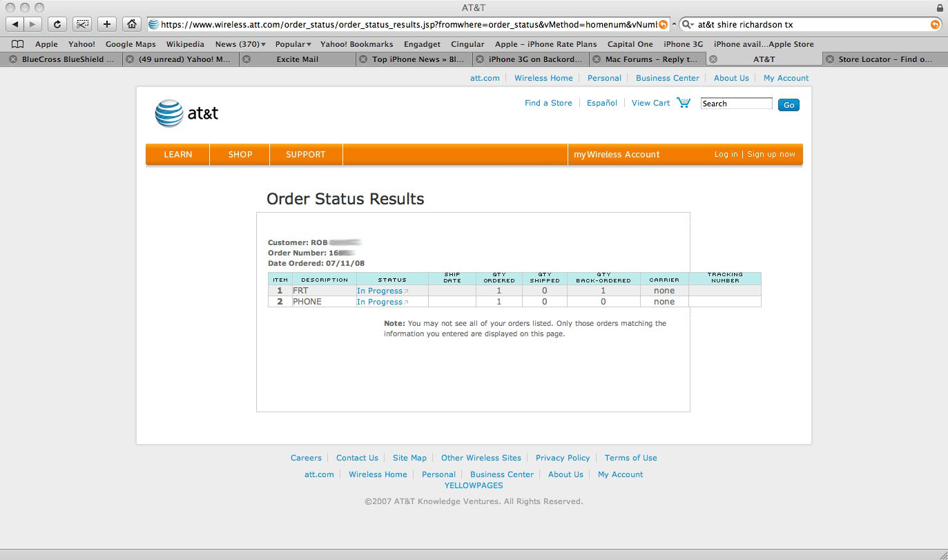
Task: Switch to the Store Locator tab
Action: click(886, 59)
